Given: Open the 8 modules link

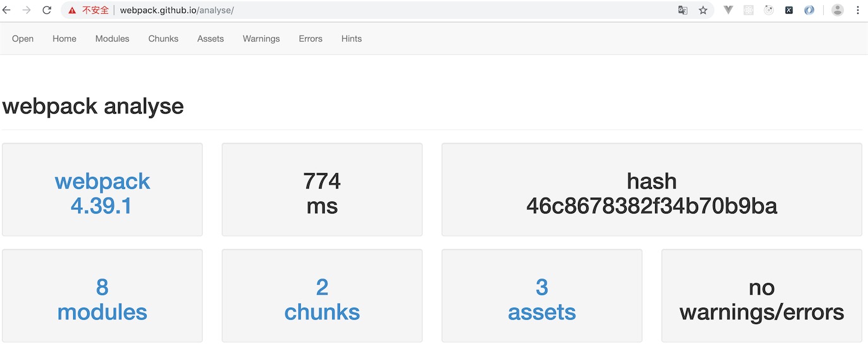Looking at the screenshot, I should [102, 299].
